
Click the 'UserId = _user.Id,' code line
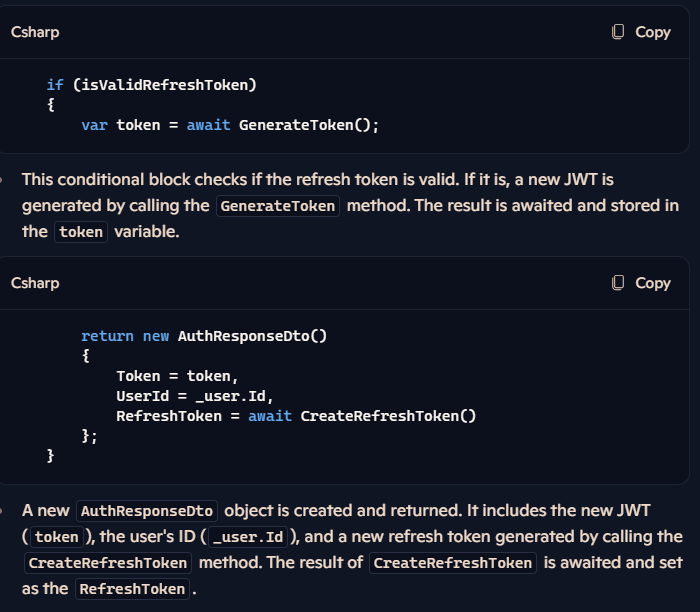point(195,396)
